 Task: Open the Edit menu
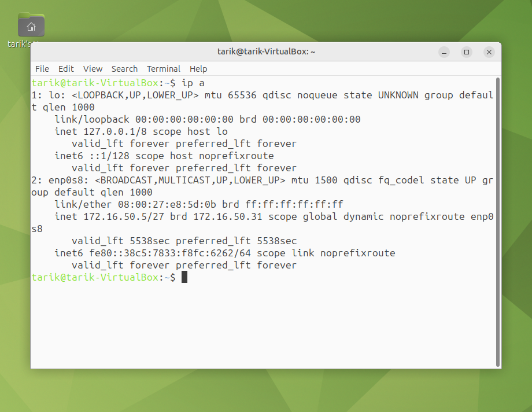(66, 69)
